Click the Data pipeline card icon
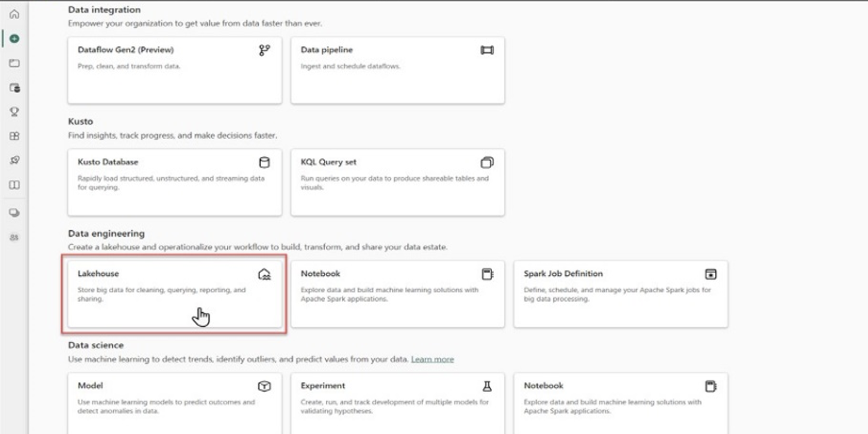Image resolution: width=868 pixels, height=434 pixels. click(487, 50)
